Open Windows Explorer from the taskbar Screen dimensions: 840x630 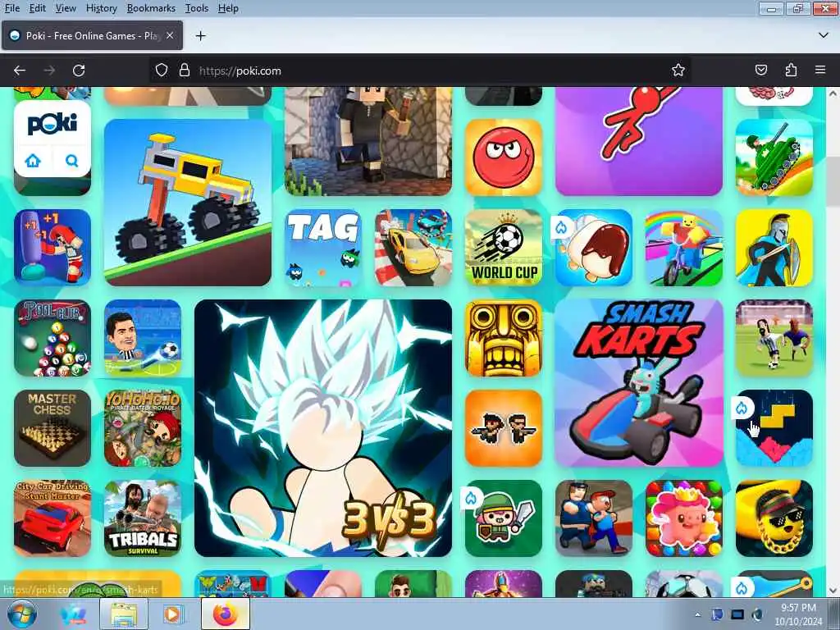tap(123, 614)
